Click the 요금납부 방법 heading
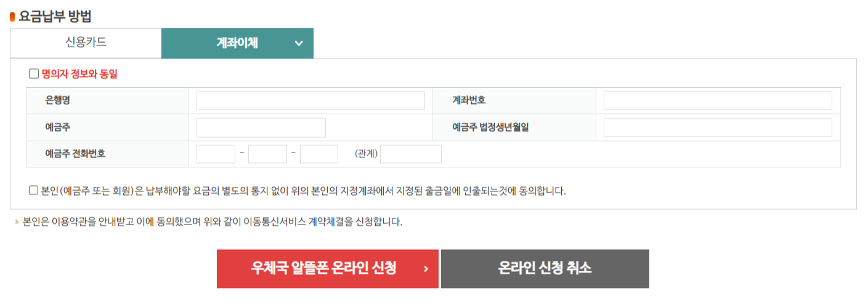Screen dimensions: 868x307 (x=55, y=17)
